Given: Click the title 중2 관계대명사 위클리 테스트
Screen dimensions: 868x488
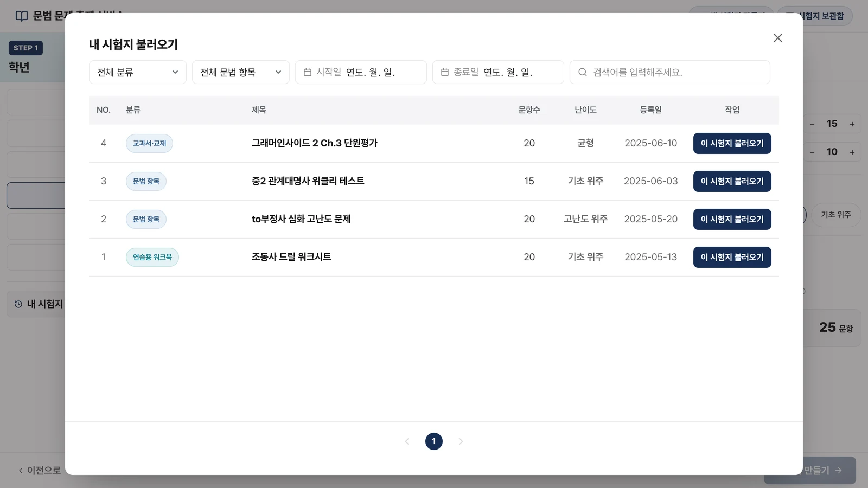Looking at the screenshot, I should [308, 181].
